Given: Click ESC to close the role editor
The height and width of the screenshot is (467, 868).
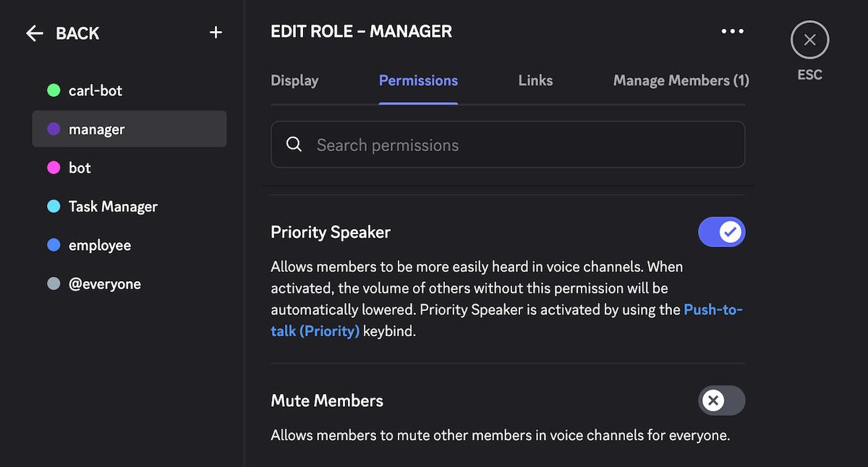Looking at the screenshot, I should pyautogui.click(x=809, y=40).
